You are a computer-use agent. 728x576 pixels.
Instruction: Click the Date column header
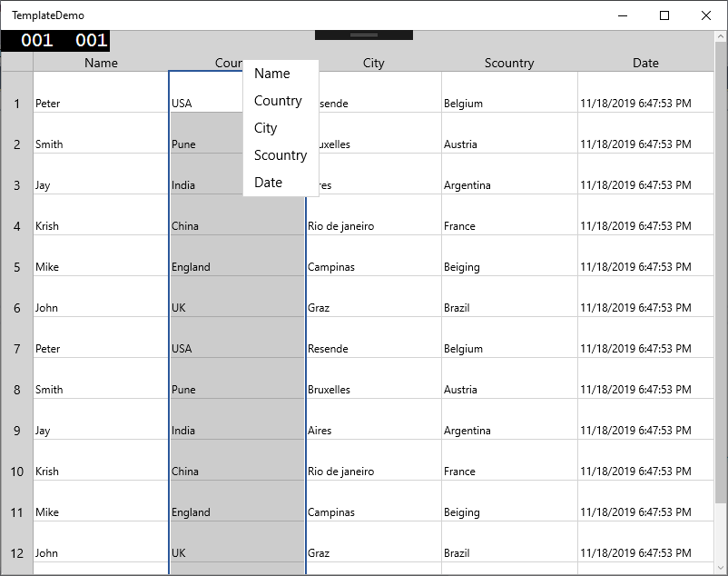(x=645, y=63)
